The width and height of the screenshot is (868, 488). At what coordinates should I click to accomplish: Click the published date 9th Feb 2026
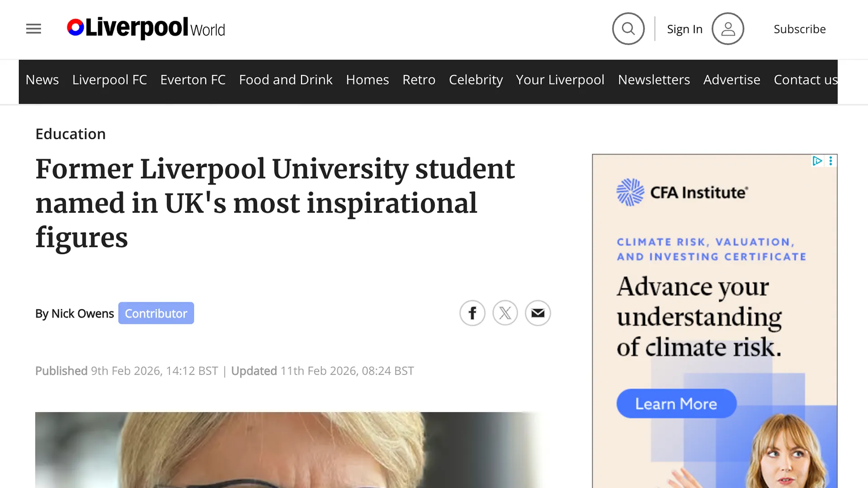155,371
